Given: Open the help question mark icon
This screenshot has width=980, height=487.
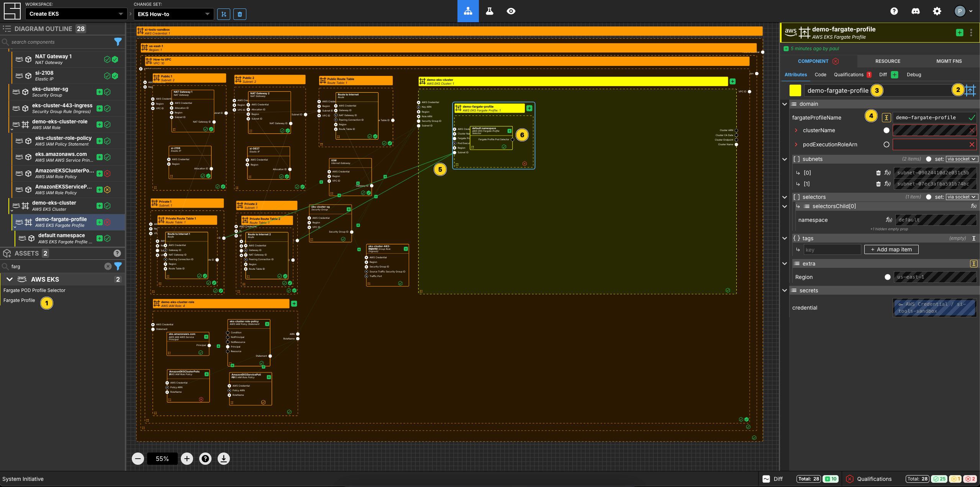Looking at the screenshot, I should [894, 11].
